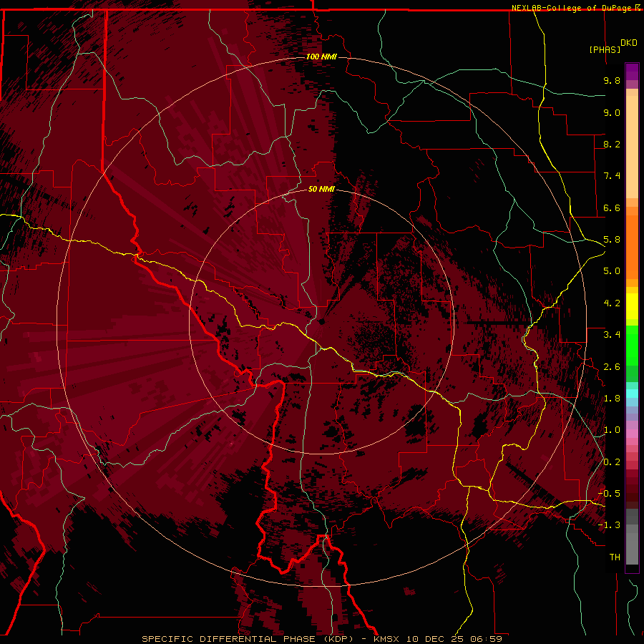The height and width of the screenshot is (644, 644).
Task: Click the green segment of the color bar
Action: (632, 349)
